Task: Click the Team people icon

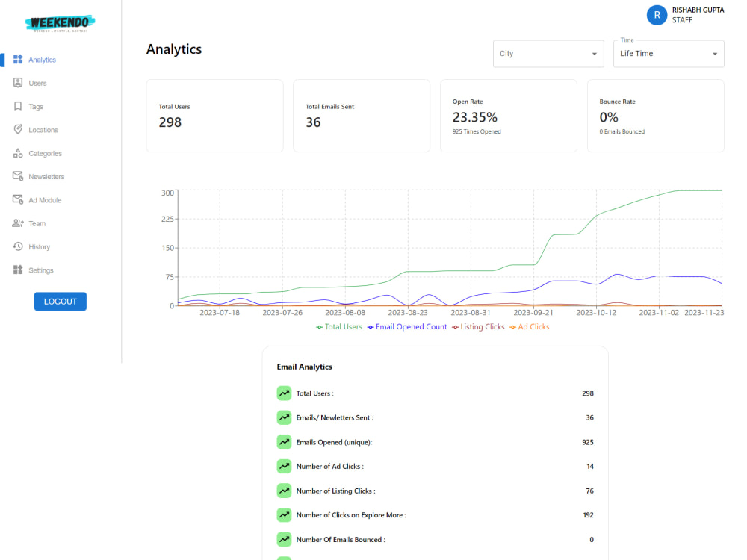Action: pos(18,223)
